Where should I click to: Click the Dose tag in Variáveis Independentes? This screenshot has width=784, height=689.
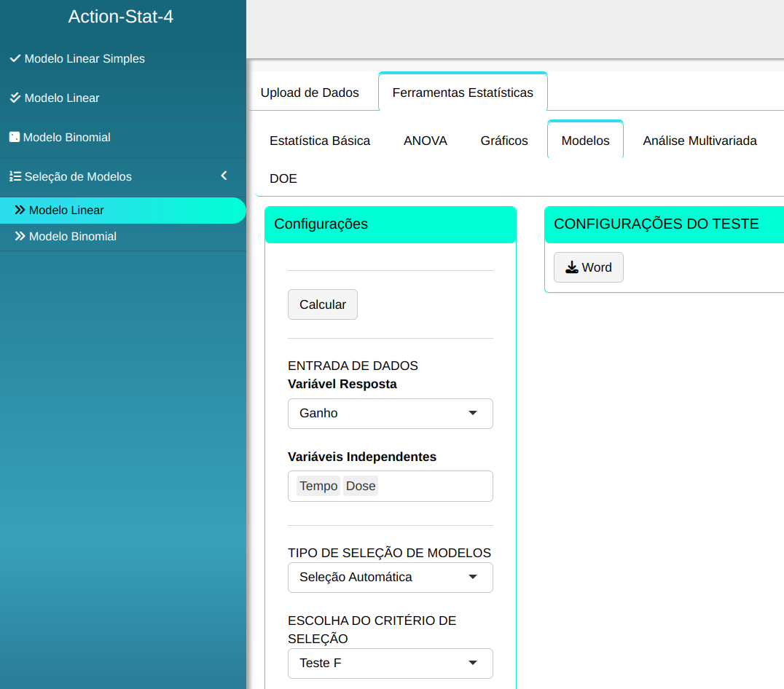pyautogui.click(x=361, y=486)
